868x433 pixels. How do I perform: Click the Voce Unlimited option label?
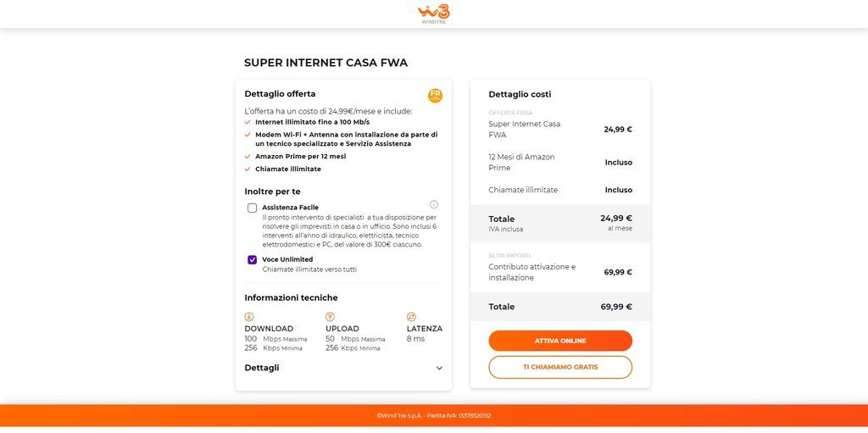287,259
